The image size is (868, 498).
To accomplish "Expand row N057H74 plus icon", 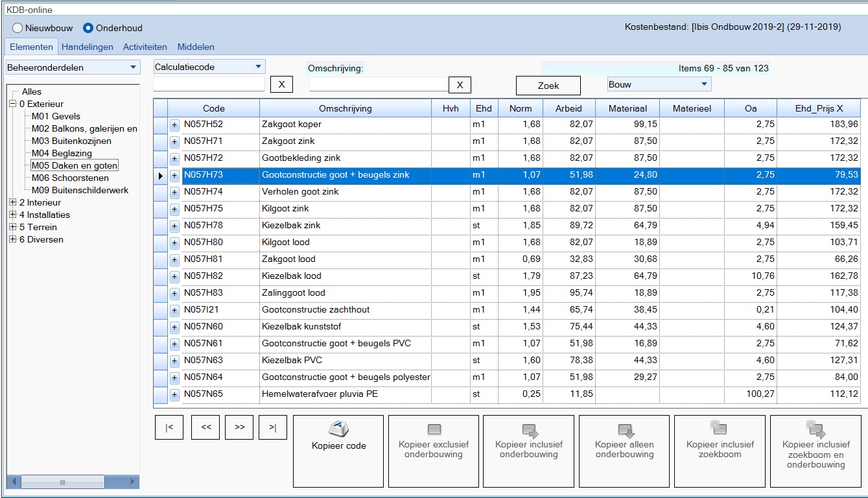I will click(x=174, y=192).
